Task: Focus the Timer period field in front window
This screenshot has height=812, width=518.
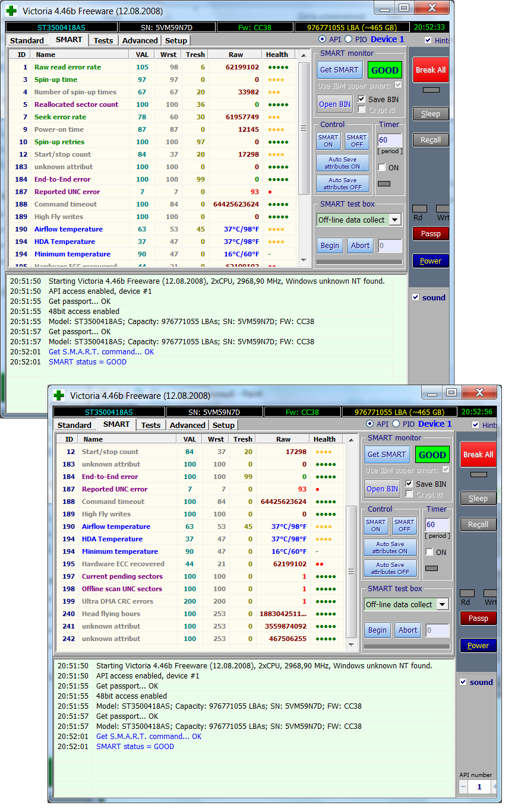Action: pos(437,525)
